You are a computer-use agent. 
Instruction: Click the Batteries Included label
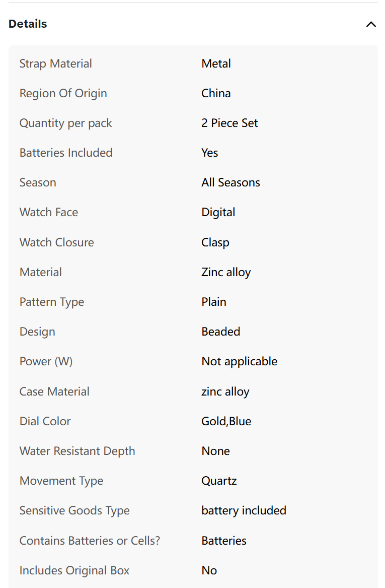pos(66,153)
